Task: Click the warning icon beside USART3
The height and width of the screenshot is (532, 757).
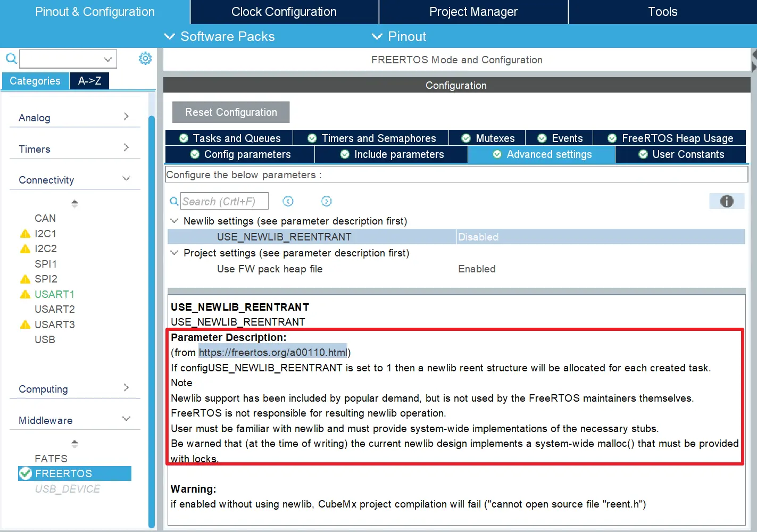Action: click(x=25, y=325)
